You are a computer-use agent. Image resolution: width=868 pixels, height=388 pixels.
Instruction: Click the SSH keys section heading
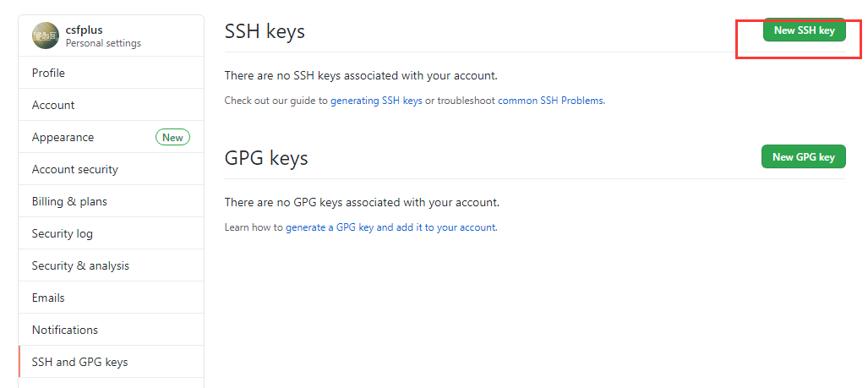coord(265,31)
